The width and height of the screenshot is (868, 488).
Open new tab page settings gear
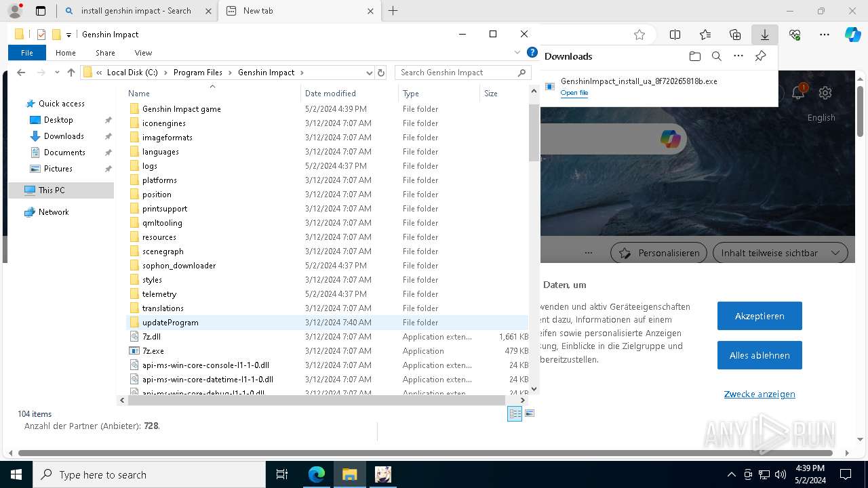[825, 93]
